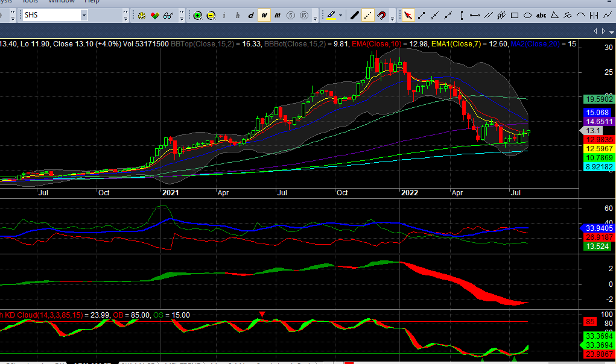616x364 pixels.
Task: Select the rectangle drawing tool
Action: (x=514, y=15)
